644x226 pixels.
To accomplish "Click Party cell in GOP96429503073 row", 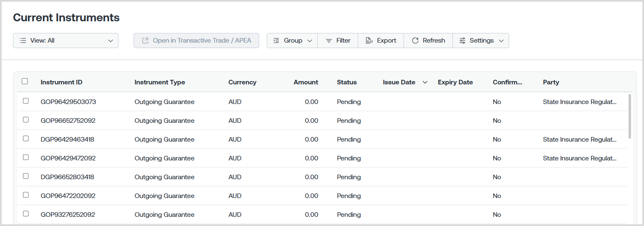I will (x=580, y=102).
